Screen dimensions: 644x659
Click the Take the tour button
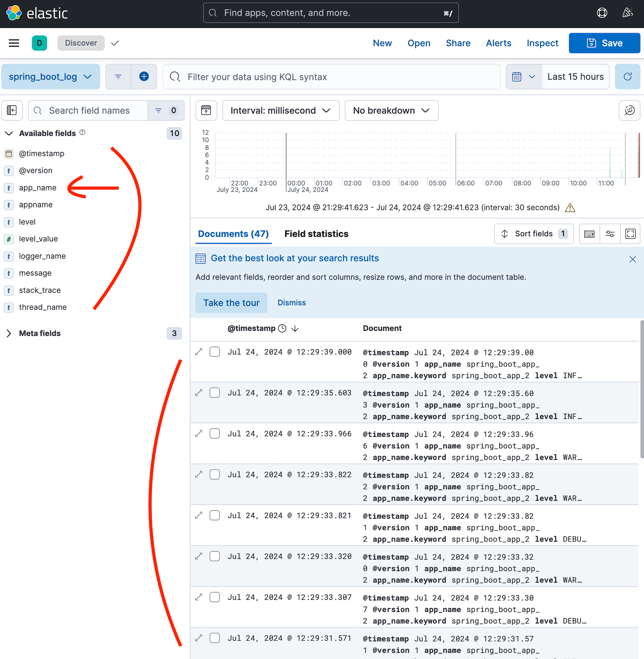pyautogui.click(x=231, y=302)
